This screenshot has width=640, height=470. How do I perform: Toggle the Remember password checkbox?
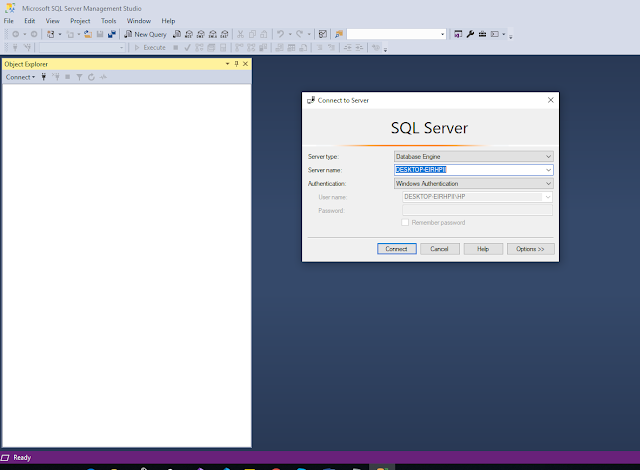pyautogui.click(x=405, y=222)
